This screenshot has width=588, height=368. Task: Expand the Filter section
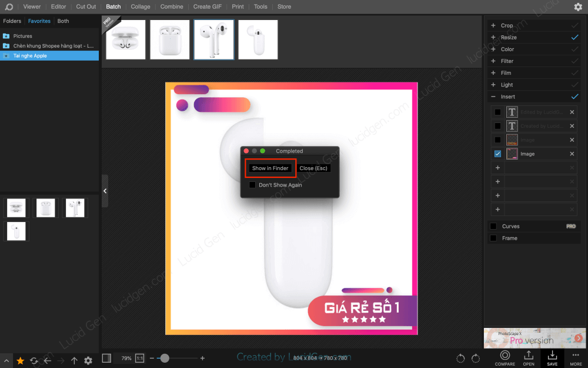(493, 61)
